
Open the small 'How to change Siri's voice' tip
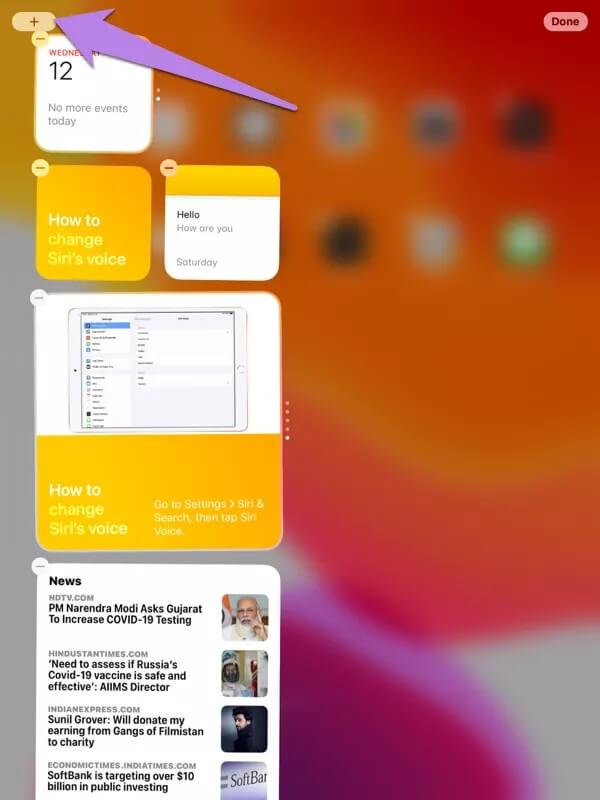coord(93,223)
